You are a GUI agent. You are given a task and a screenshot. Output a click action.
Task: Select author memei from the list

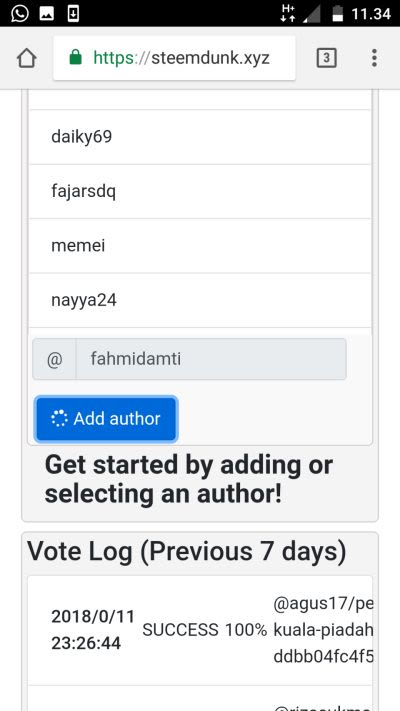[200, 246]
